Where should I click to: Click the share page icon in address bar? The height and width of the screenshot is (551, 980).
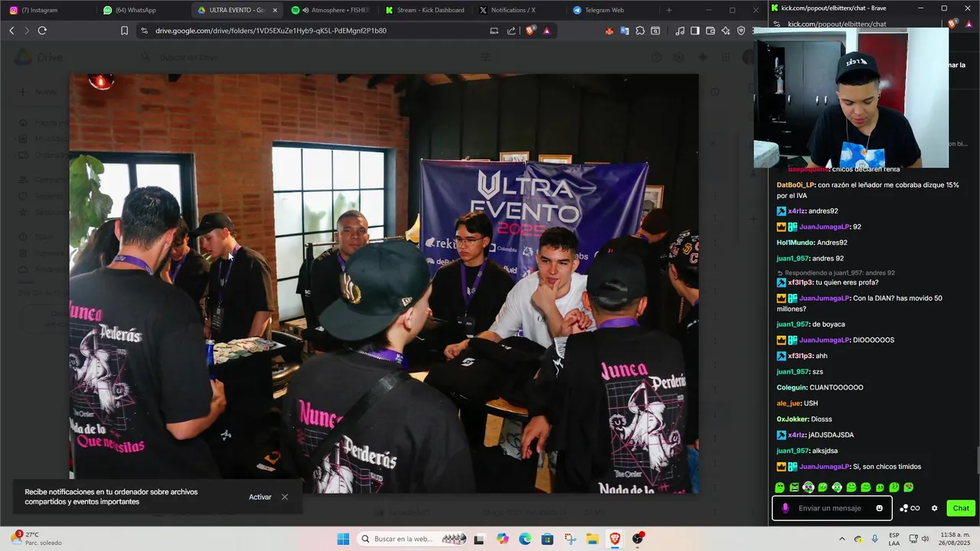511,31
